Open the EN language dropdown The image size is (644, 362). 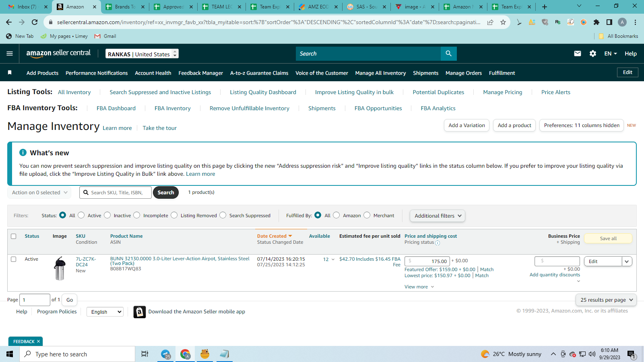tap(611, 53)
